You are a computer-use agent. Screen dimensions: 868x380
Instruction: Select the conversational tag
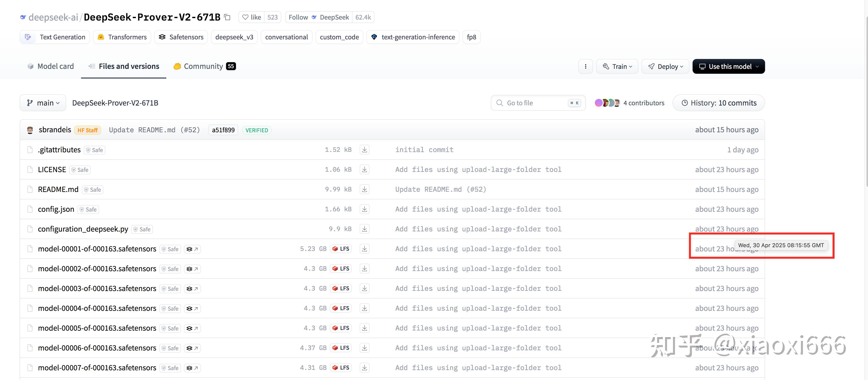287,37
